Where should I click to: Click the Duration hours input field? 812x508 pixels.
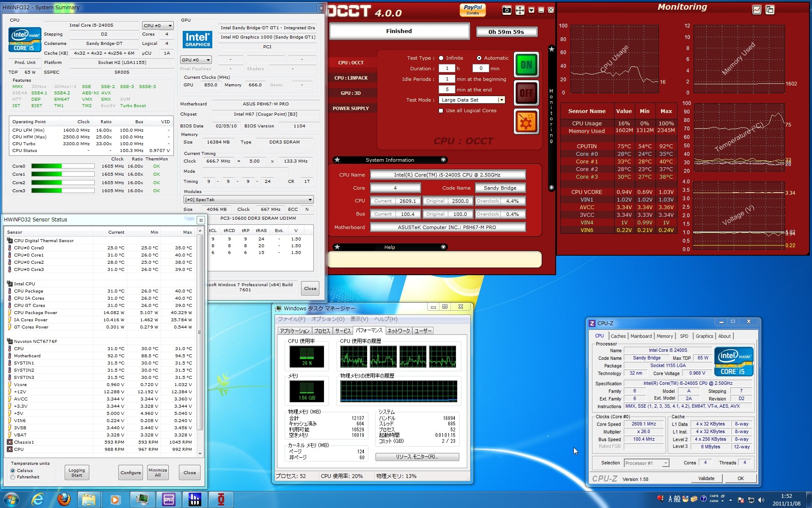pyautogui.click(x=447, y=68)
